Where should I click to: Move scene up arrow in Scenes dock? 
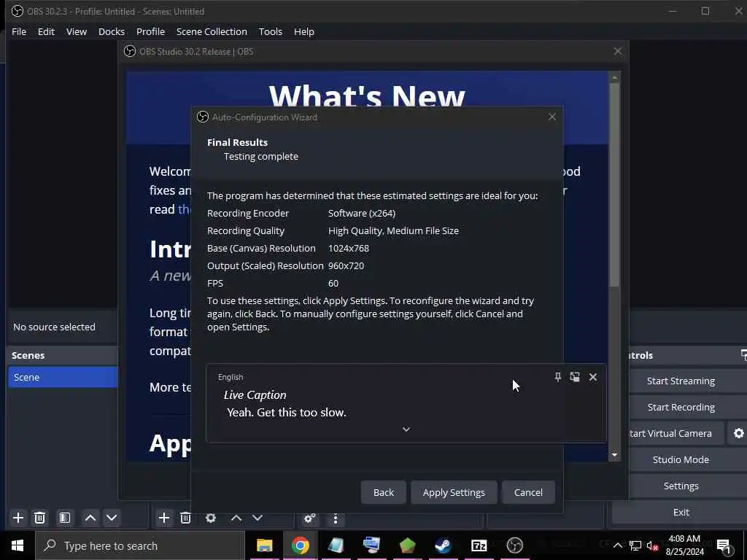point(90,518)
